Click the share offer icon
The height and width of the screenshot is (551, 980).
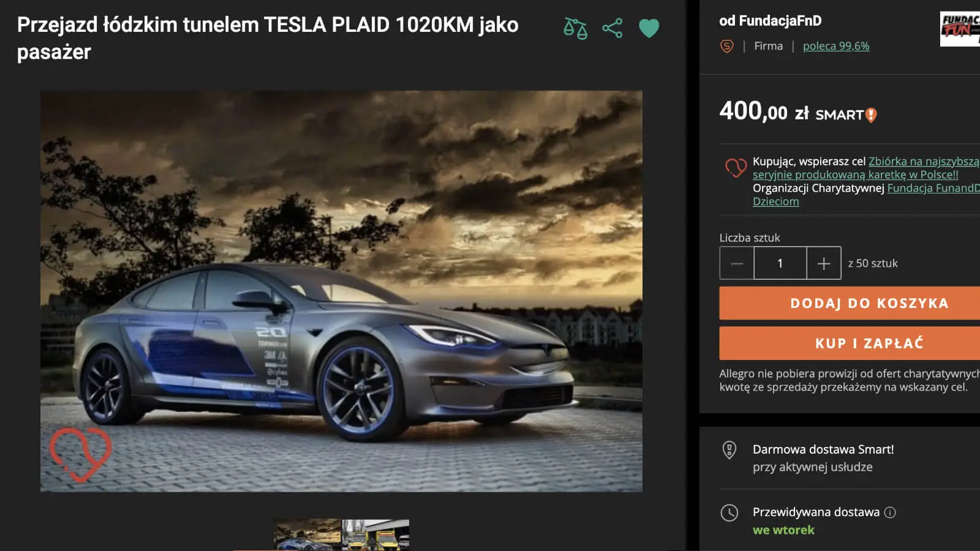click(x=612, y=28)
